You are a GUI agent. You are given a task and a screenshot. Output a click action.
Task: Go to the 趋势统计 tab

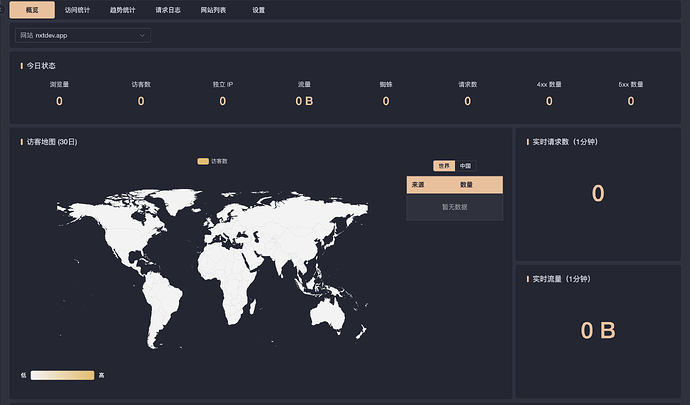123,9
